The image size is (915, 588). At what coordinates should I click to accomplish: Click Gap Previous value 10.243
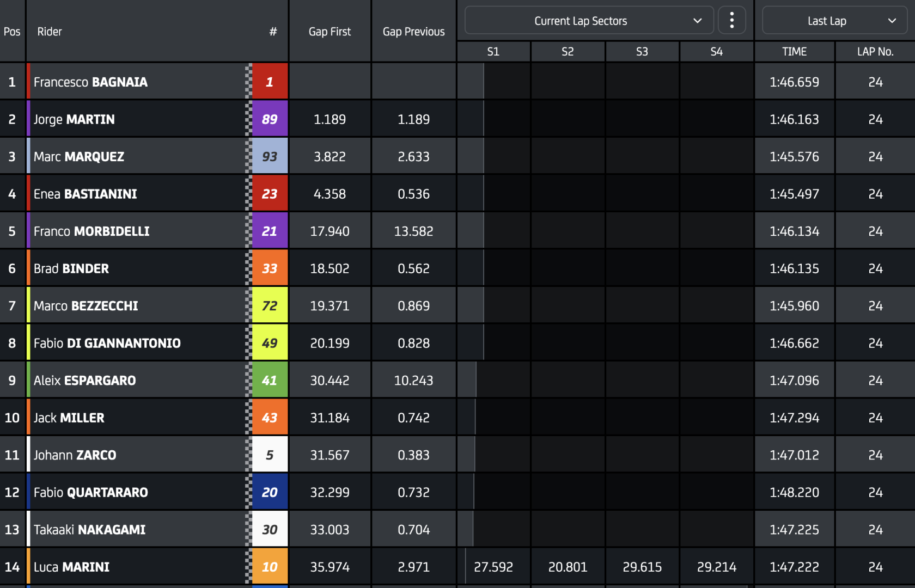pyautogui.click(x=414, y=381)
